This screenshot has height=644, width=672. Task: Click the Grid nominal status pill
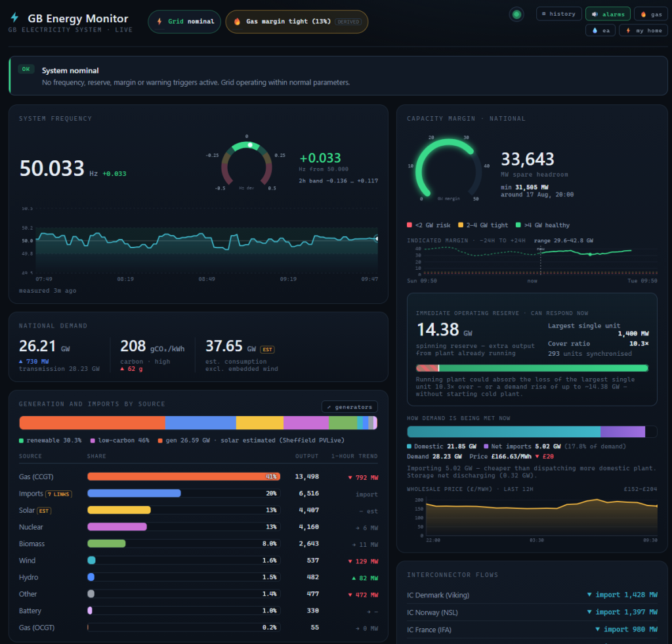[184, 22]
